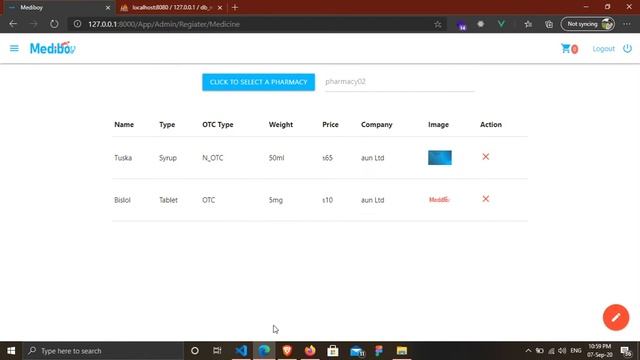This screenshot has width=640, height=360.
Task: Open the notification center icon
Action: pyautogui.click(x=626, y=351)
